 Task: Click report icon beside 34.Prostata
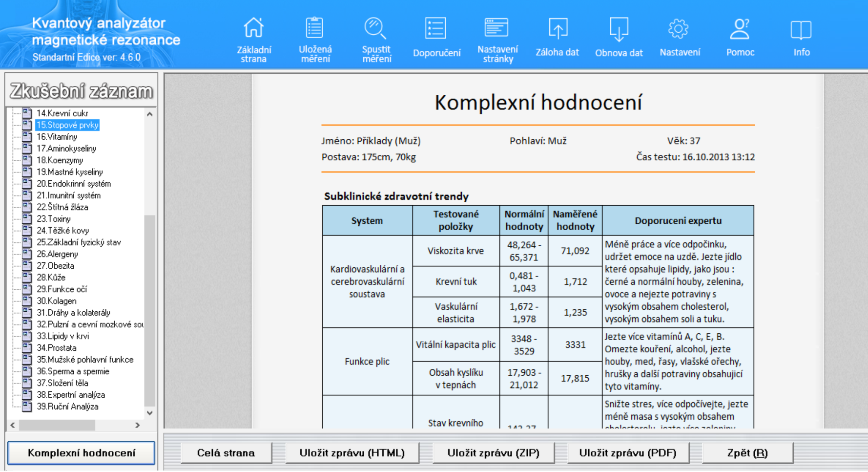pyautogui.click(x=27, y=348)
